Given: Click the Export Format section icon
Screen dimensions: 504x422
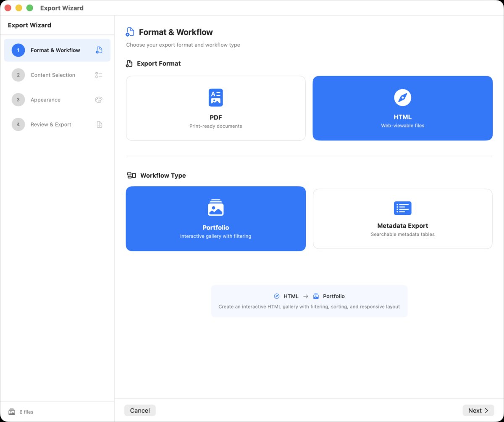Looking at the screenshot, I should [x=129, y=63].
